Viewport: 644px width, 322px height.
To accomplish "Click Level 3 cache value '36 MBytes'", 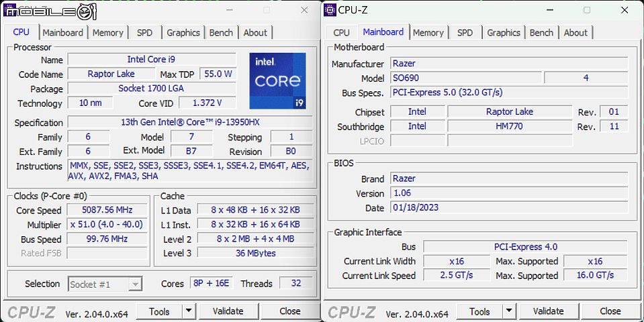I will 255,253.
